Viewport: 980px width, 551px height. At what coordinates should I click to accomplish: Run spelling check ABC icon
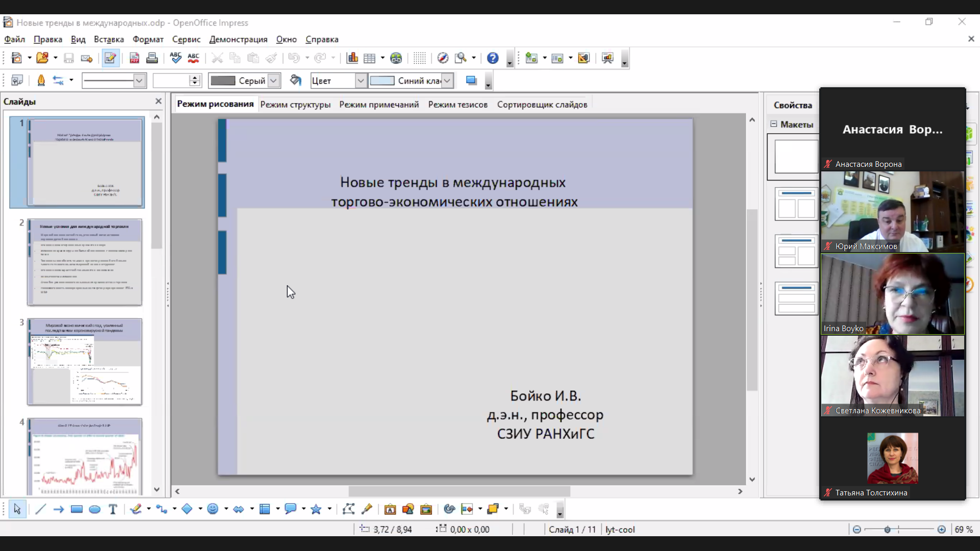[176, 58]
